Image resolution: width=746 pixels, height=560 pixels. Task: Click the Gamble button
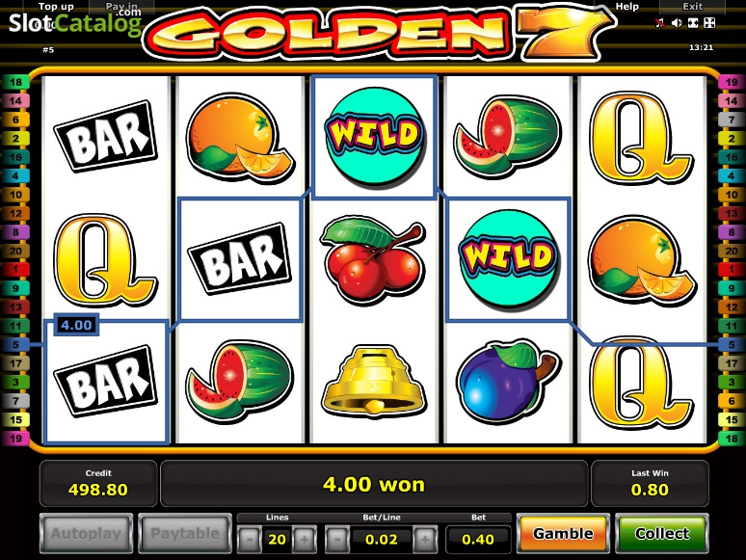click(563, 533)
